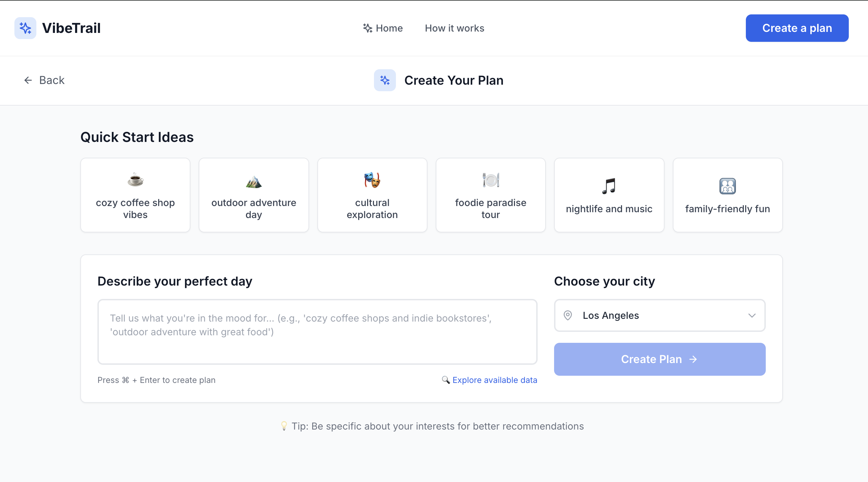Go to the Home nav item
This screenshot has height=482, width=868.
tap(383, 28)
